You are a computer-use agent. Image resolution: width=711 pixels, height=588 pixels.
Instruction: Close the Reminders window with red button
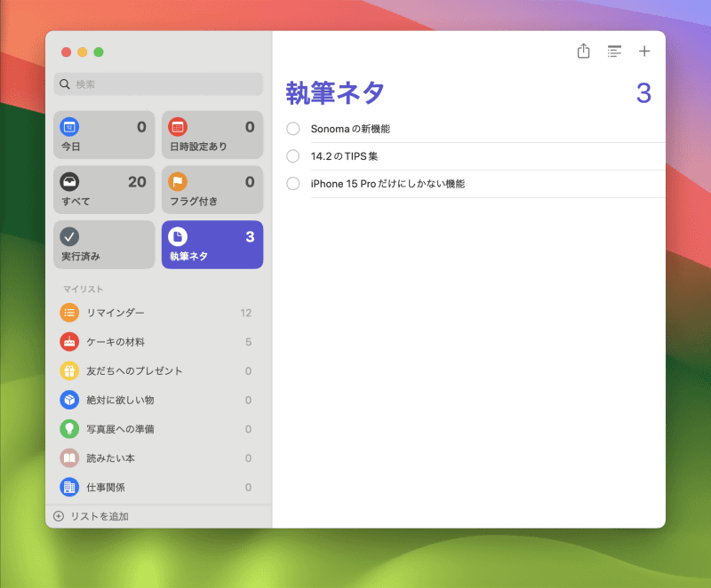pyautogui.click(x=66, y=52)
